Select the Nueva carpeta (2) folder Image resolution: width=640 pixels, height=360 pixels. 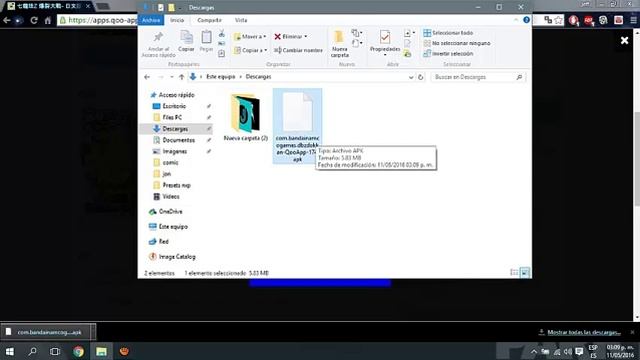[245, 118]
